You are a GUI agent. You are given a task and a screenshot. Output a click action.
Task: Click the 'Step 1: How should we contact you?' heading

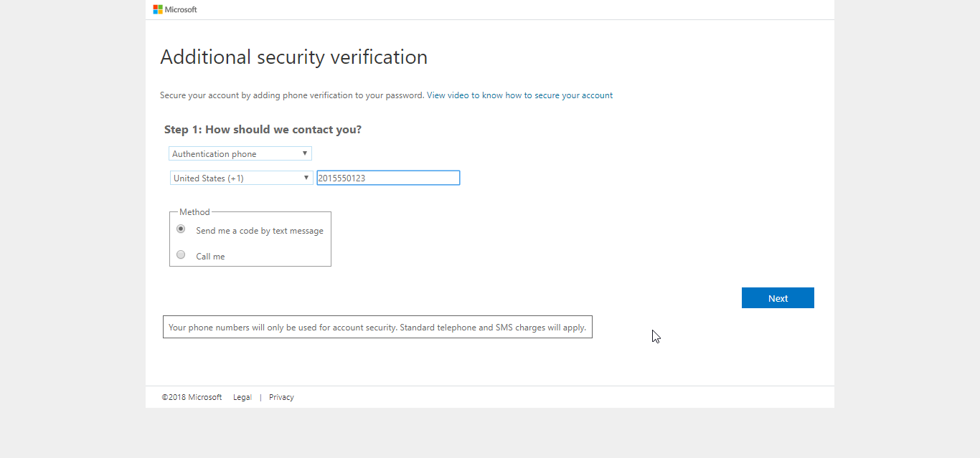[x=263, y=130]
